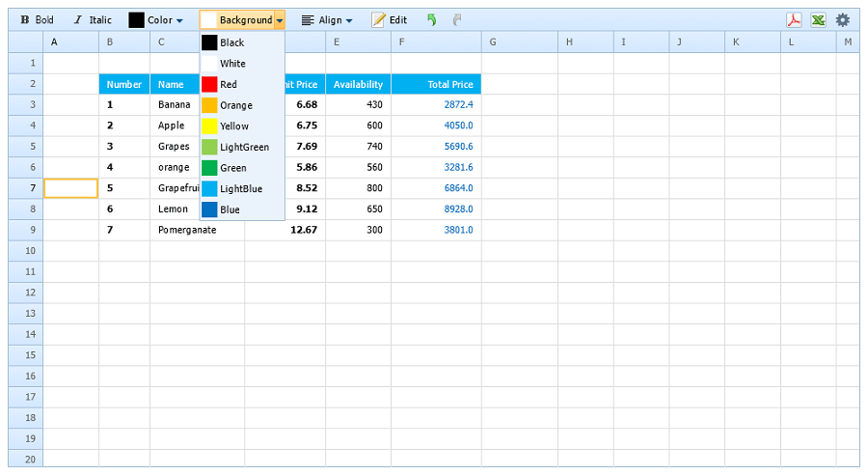Select row 1 header
Viewport: 868px width, 475px height.
tap(26, 63)
